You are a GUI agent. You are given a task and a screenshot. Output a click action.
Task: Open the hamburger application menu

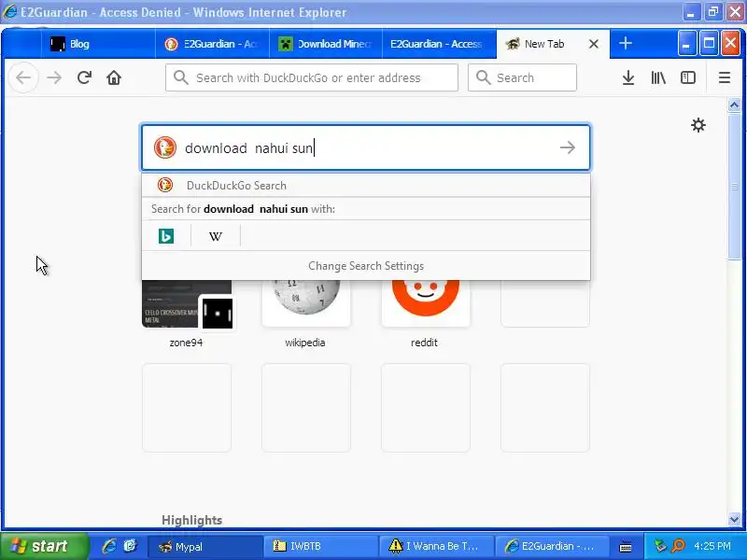point(725,77)
